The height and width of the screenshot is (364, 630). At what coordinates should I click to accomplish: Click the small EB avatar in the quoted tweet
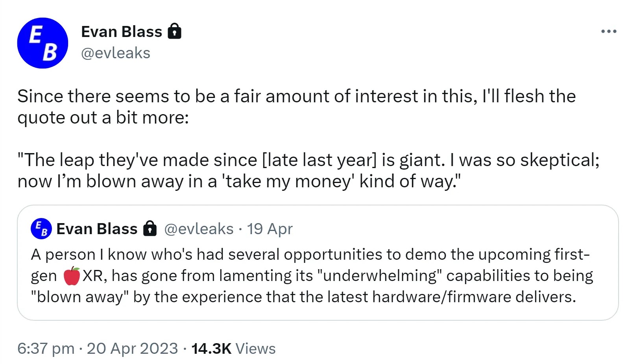click(41, 229)
